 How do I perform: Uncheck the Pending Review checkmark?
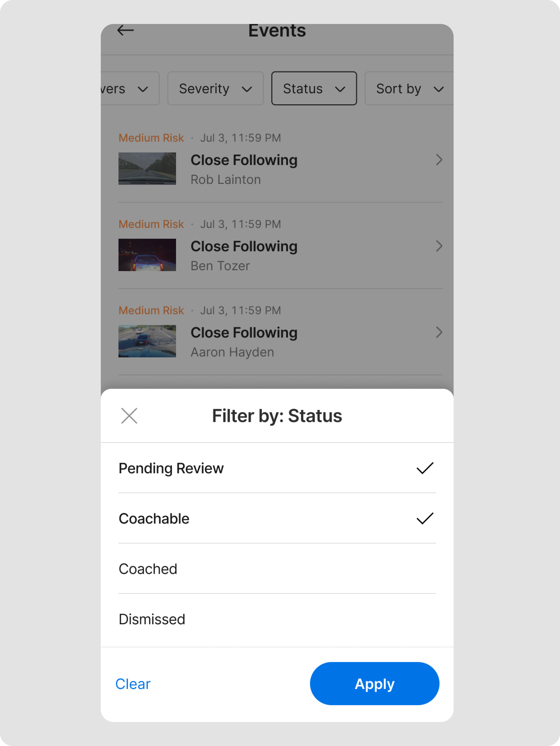pyautogui.click(x=425, y=468)
